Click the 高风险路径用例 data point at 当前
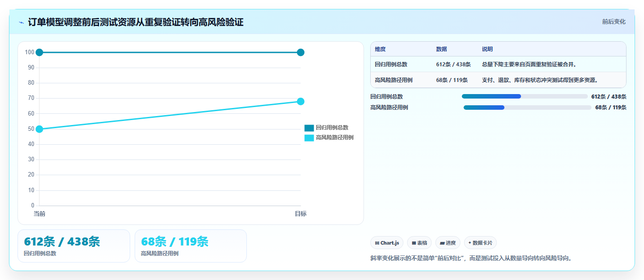The width and height of the screenshot is (644, 280). 39,129
